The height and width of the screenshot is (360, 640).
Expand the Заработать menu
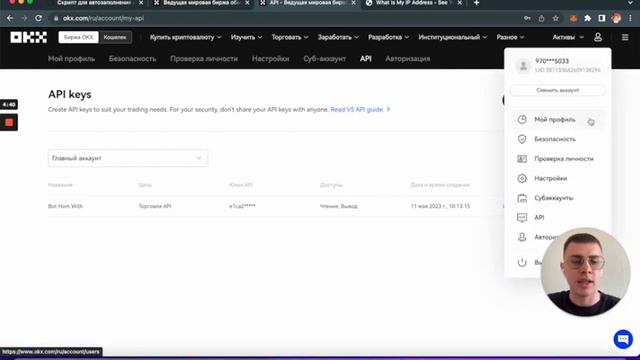click(338, 37)
